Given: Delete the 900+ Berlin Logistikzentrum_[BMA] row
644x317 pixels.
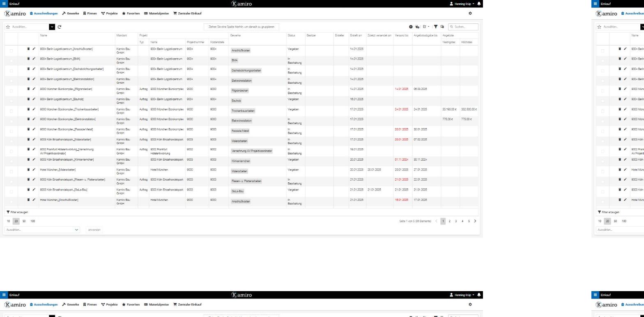Looking at the screenshot, I should pos(28,59).
